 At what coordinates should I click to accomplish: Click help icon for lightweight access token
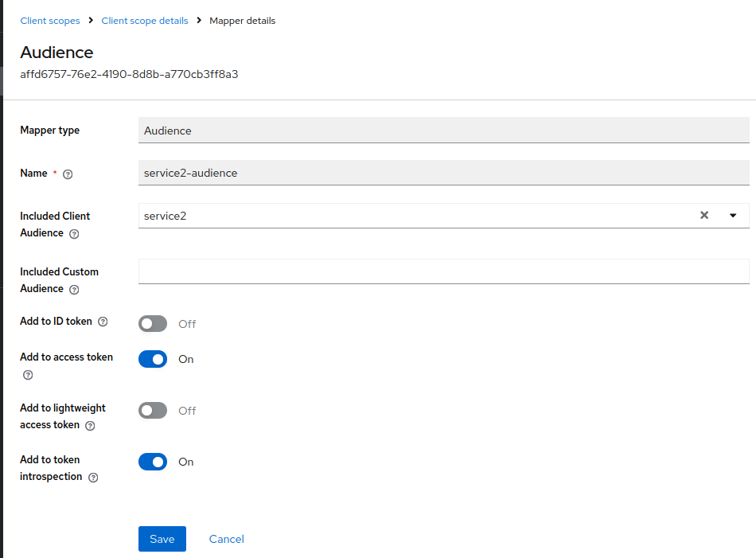(x=90, y=426)
